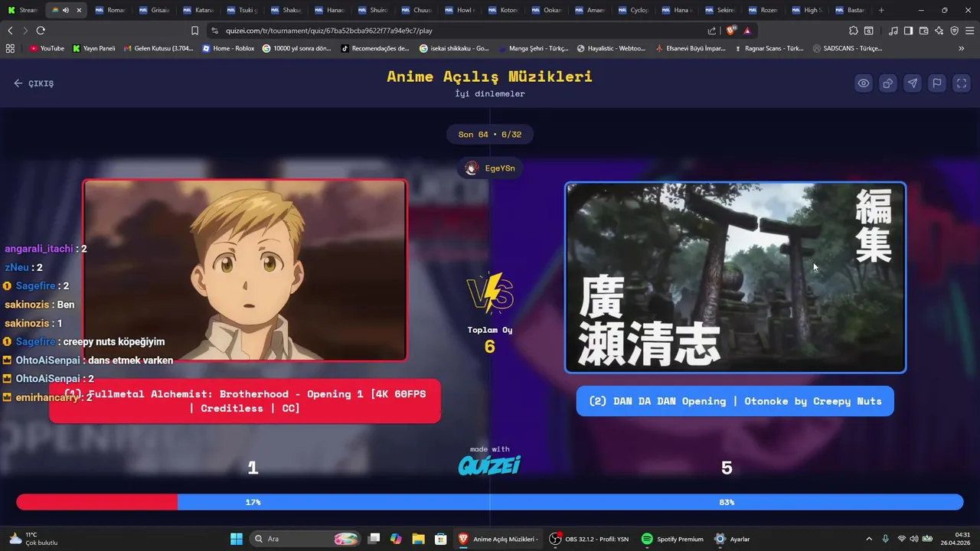
Task: Open the Ragnar Scans bookmark
Action: click(769, 48)
